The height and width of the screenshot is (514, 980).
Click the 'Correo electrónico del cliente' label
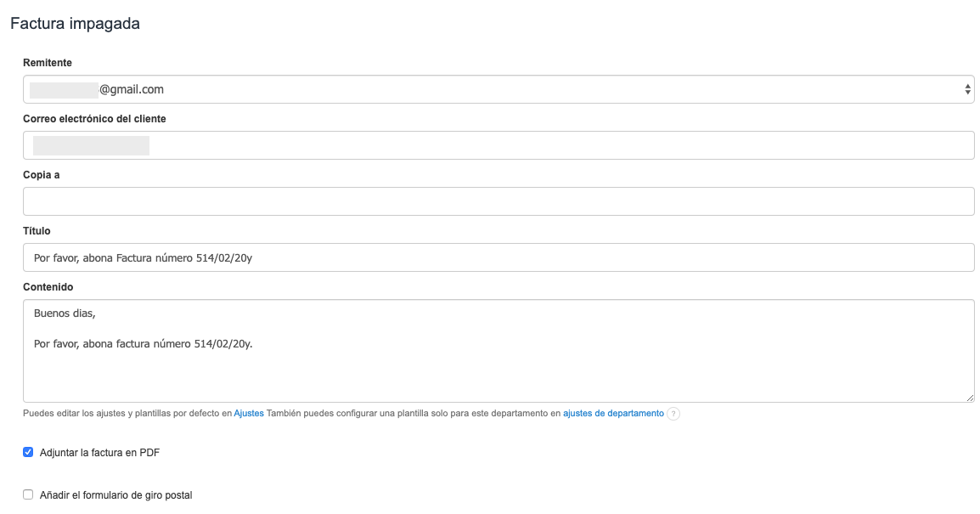[94, 119]
